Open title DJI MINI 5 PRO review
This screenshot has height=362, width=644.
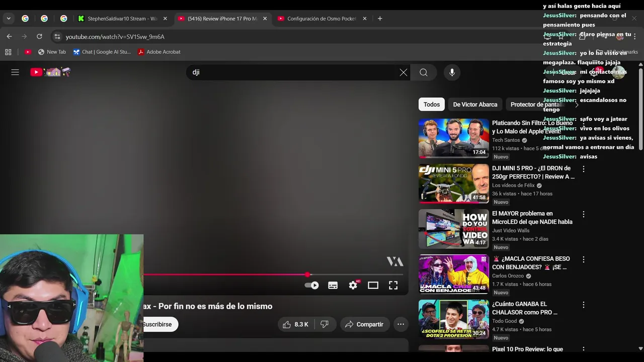pyautogui.click(x=533, y=172)
